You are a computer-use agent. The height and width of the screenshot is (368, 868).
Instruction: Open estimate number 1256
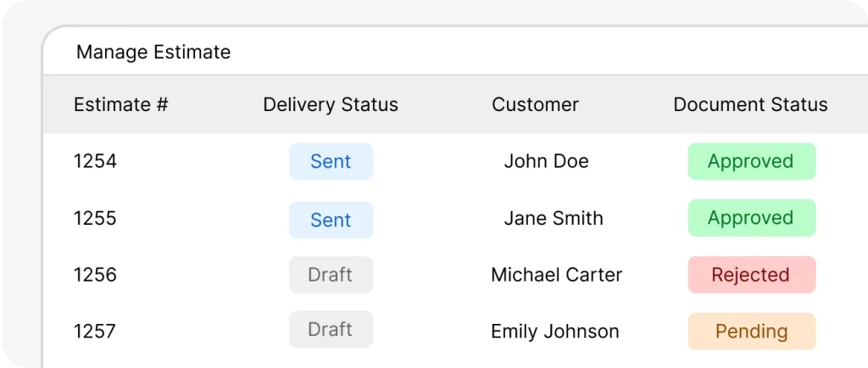[95, 275]
